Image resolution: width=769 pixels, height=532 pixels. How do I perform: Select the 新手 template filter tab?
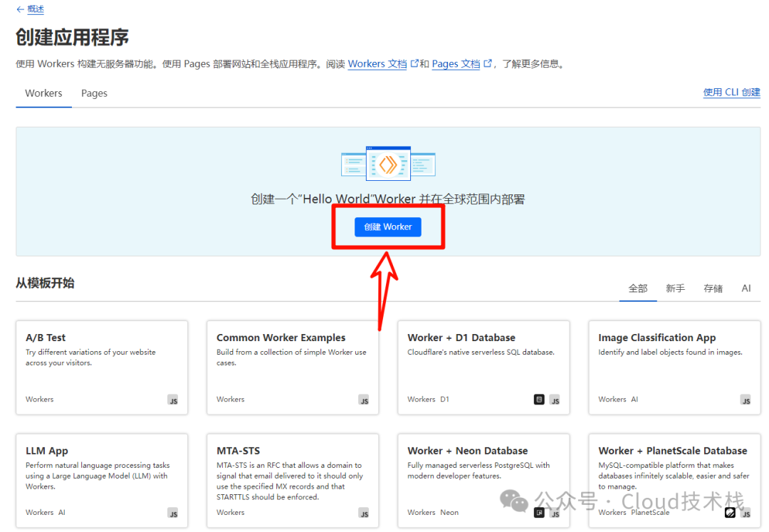point(675,288)
